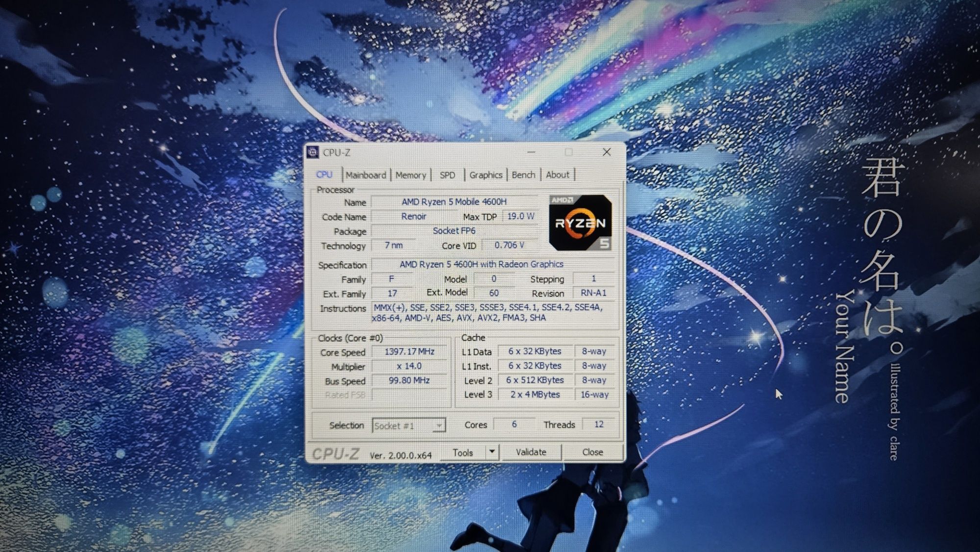
Task: Click the processor name AMD Ryzen 5 Mobile 4600H
Action: coord(454,201)
